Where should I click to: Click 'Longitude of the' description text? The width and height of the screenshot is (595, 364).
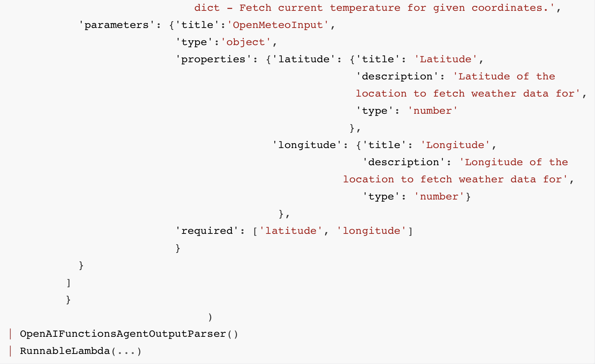[514, 162]
